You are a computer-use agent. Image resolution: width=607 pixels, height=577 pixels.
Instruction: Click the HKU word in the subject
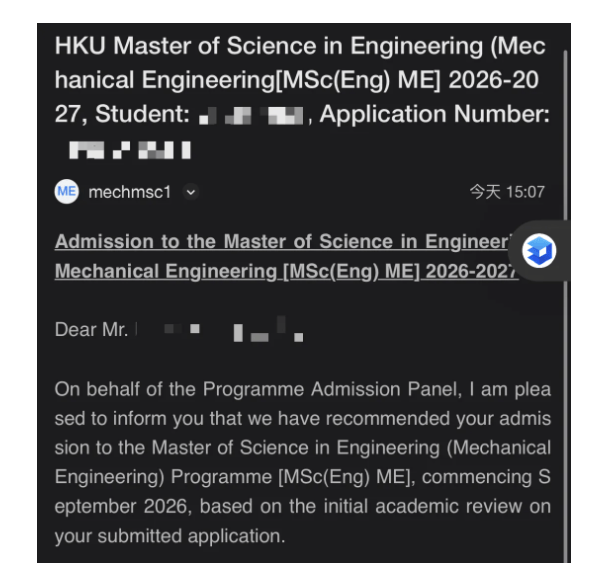78,46
